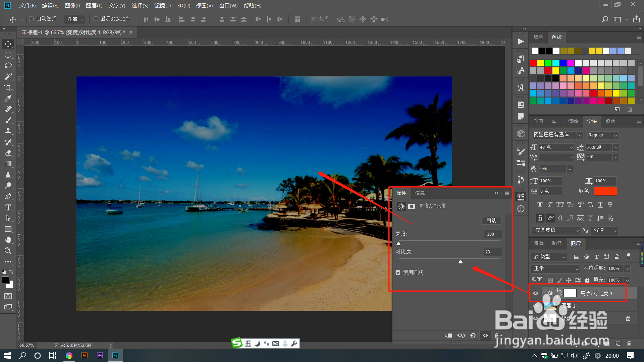Viewport: 644px width, 362px height.
Task: Click the search icon in options bar
Action: tap(605, 19)
